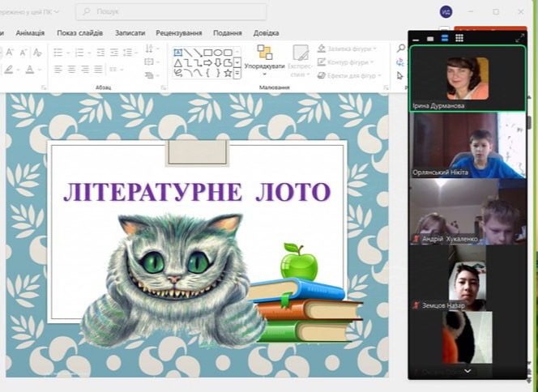Switch to the Рецензування tab
538x392 pixels.
(x=179, y=33)
